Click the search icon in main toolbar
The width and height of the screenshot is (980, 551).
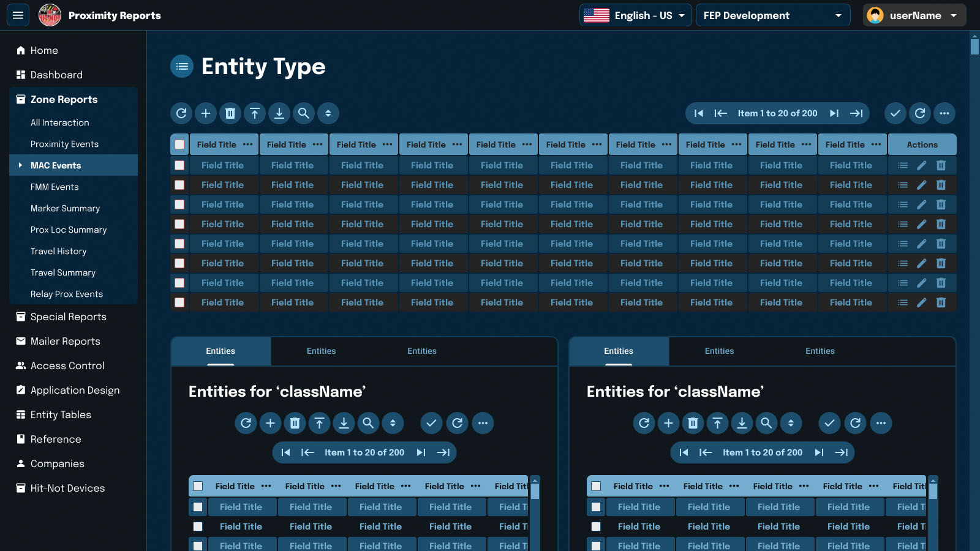304,113
